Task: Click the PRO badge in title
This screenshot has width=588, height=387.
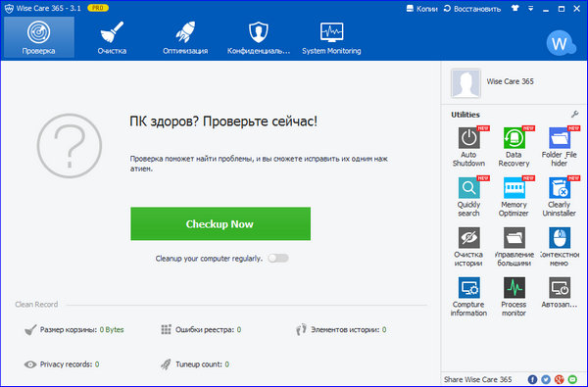Action: pyautogui.click(x=98, y=8)
